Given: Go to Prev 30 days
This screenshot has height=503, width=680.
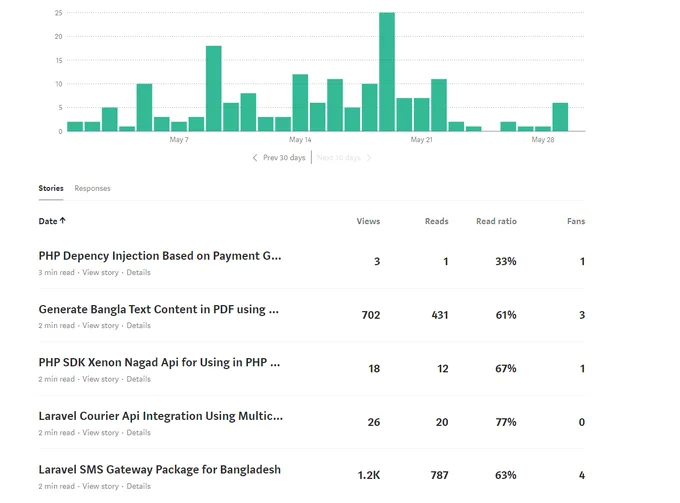Looking at the screenshot, I should click(284, 158).
